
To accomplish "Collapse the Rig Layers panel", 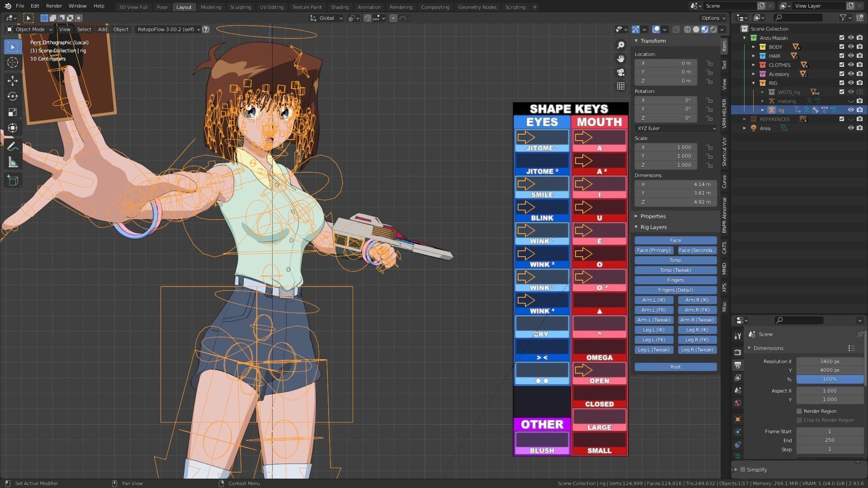I will pyautogui.click(x=636, y=227).
